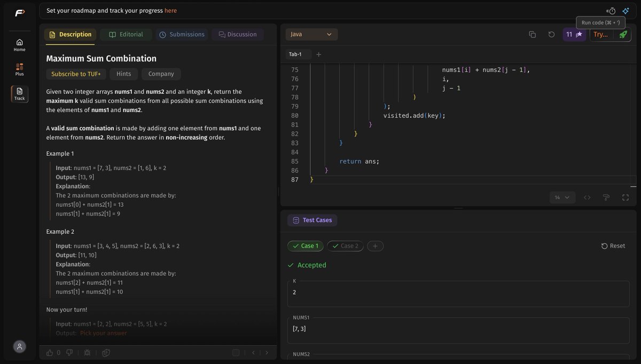Click the 'Example 1' heading
The image size is (641, 364).
click(x=60, y=154)
